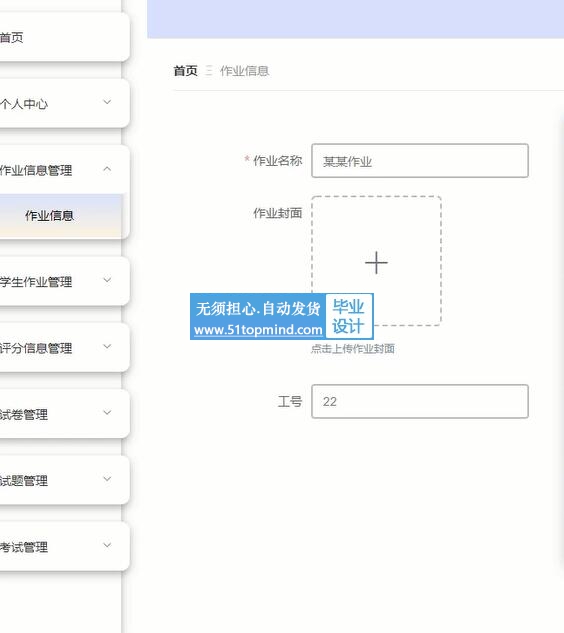Click the www.51topmind.com watermark link
The width and height of the screenshot is (564, 633).
click(258, 330)
